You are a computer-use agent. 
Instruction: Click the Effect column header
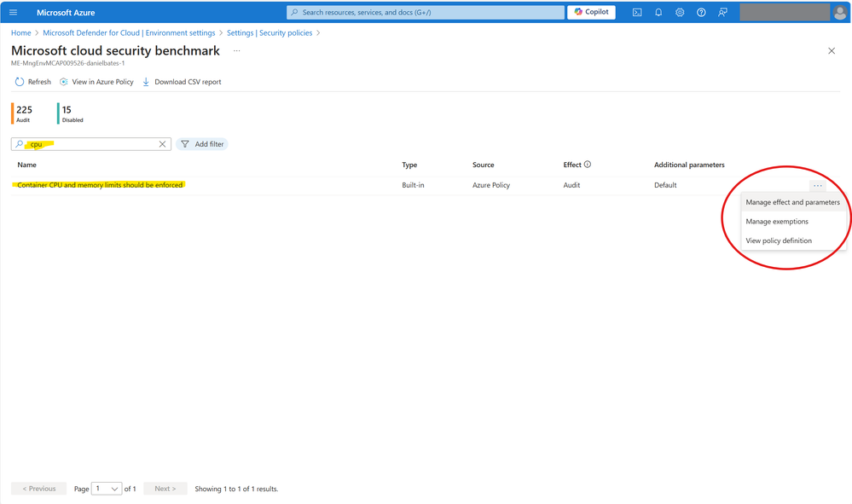pos(572,165)
